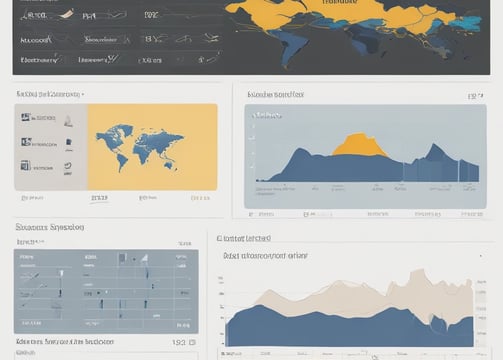Click the number label right of the lower-left section title

tap(184, 342)
